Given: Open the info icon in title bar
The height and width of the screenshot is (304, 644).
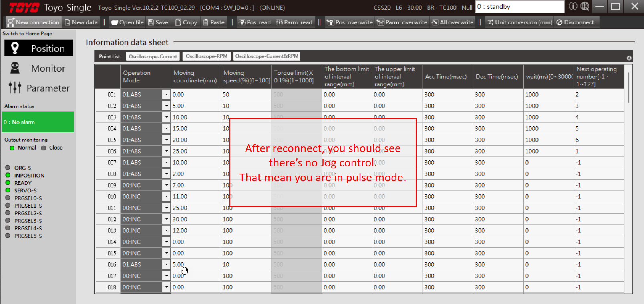Looking at the screenshot, I should 573,6.
